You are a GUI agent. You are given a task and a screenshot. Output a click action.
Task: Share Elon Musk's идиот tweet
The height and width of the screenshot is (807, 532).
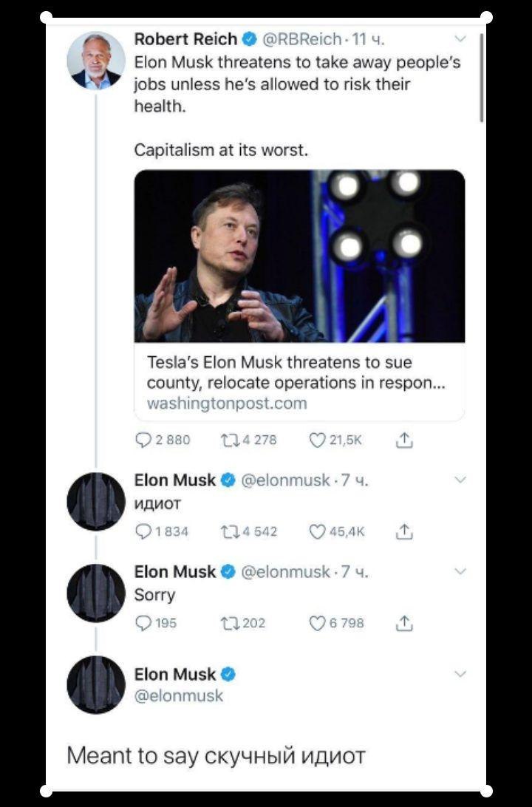(x=403, y=531)
